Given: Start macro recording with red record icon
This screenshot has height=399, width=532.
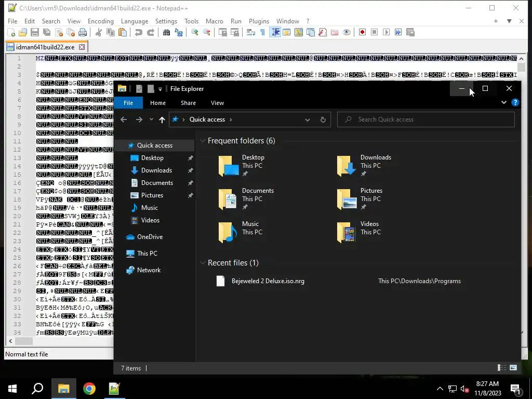Looking at the screenshot, I should point(362,32).
